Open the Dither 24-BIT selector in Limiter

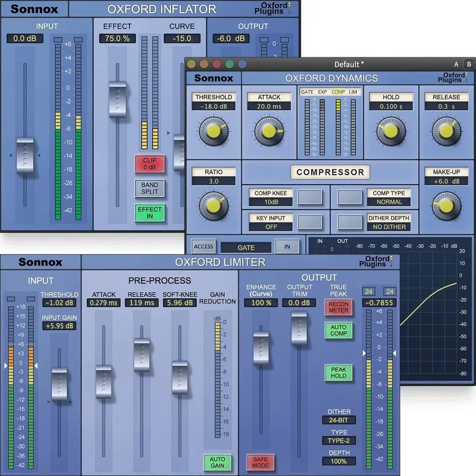[x=339, y=420]
